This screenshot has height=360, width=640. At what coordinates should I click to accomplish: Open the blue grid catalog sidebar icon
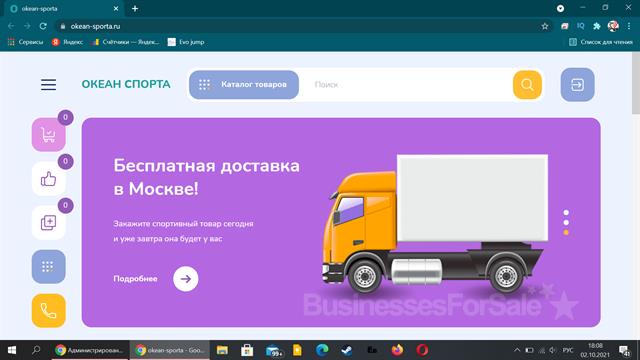coord(49,267)
